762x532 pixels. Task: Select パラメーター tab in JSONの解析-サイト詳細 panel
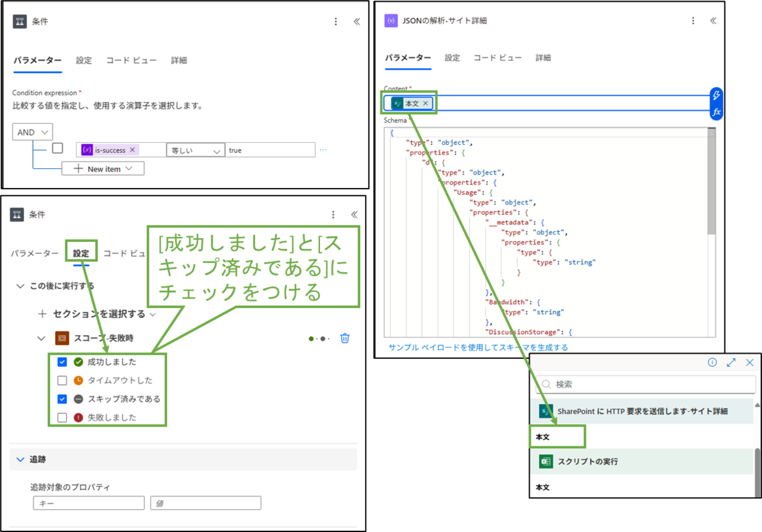point(408,58)
